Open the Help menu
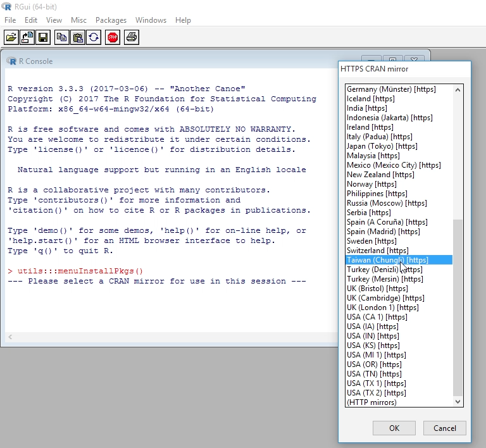486x448 pixels. (183, 20)
